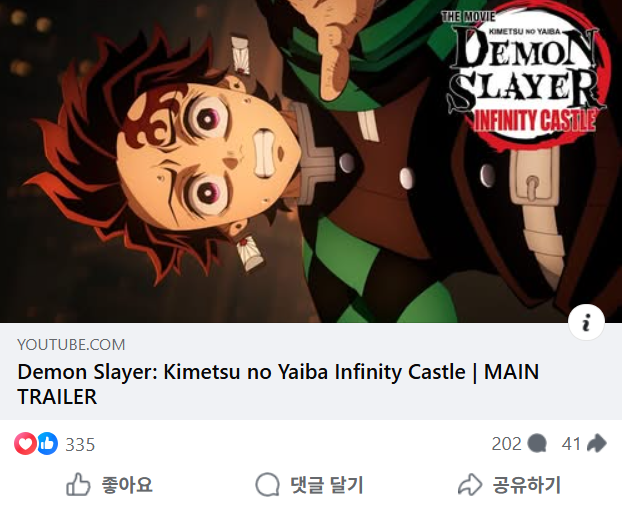Click the arrow icon next to 공유하기
Screen dimensions: 622x515
pyautogui.click(x=470, y=484)
